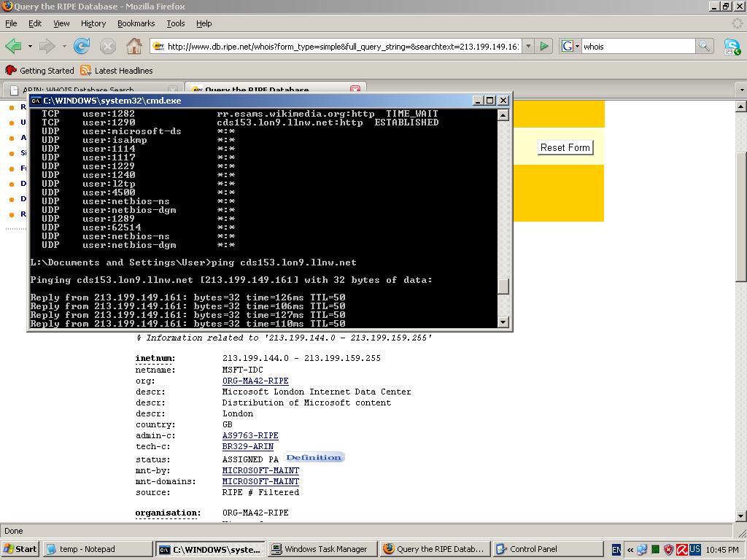Open the Help menu

(x=204, y=23)
